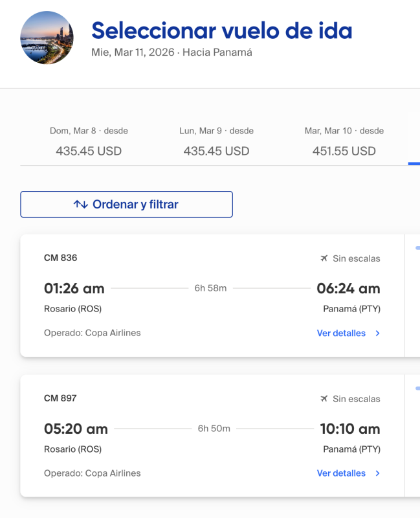Open Ver detalles for flight CM 897
Screen dimensions: 420x518
[x=341, y=473]
